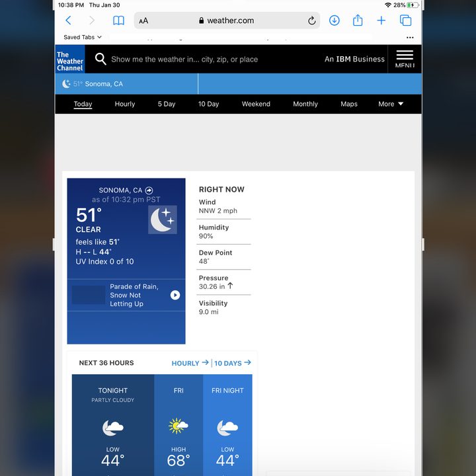Tap the three-dot overflow in favorites bar
This screenshot has height=476, width=476.
tap(410, 37)
